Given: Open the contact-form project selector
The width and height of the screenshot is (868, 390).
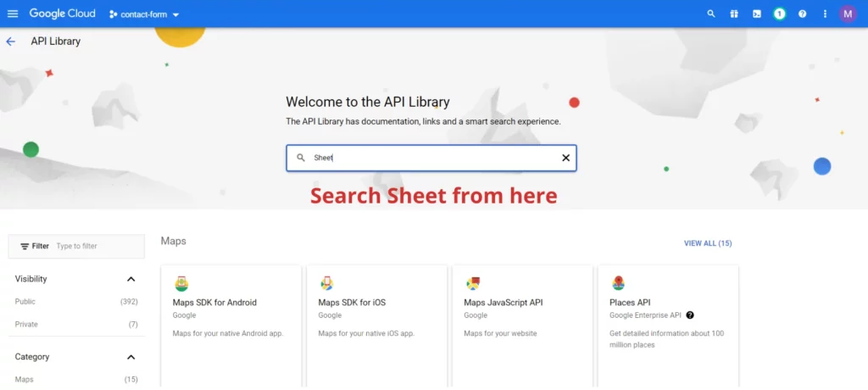Looking at the screenshot, I should (x=144, y=14).
